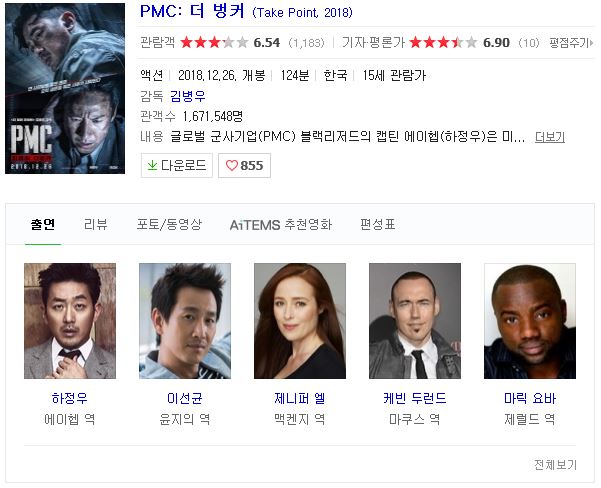The image size is (601, 488).
Task: Show full cast via 전체보기
Action: point(555,465)
